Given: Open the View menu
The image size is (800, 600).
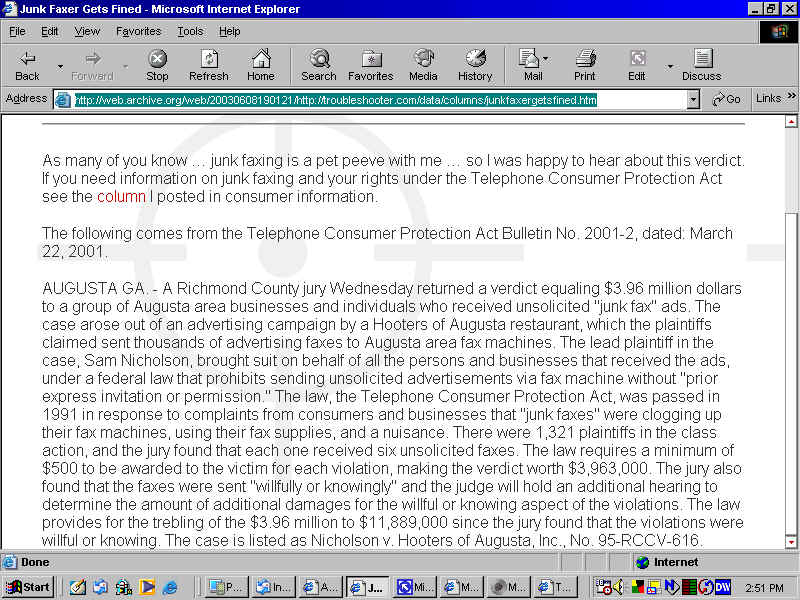Looking at the screenshot, I should (x=87, y=32).
